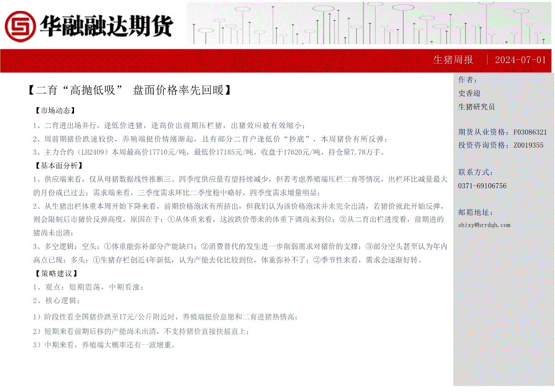Click the title 生猪研究员
This screenshot has height=392, width=555.
point(476,106)
